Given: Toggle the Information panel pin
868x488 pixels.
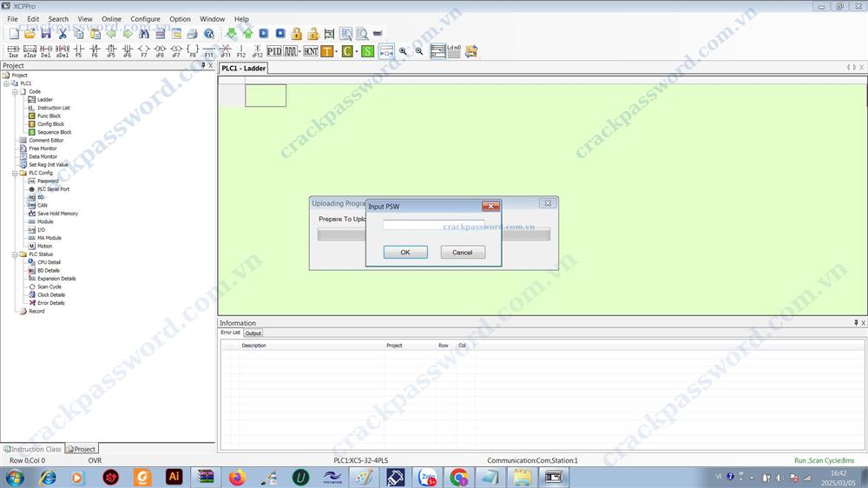Looking at the screenshot, I should click(856, 323).
